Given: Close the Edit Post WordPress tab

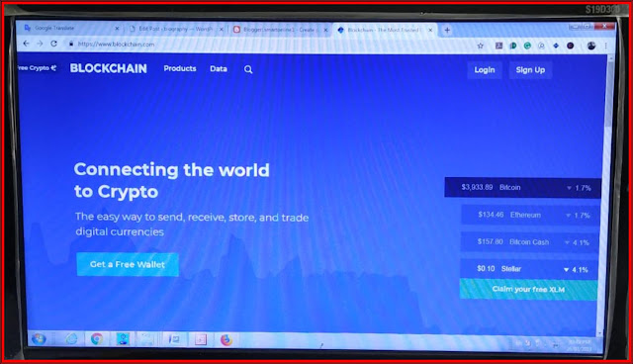Looking at the screenshot, I should 222,30.
